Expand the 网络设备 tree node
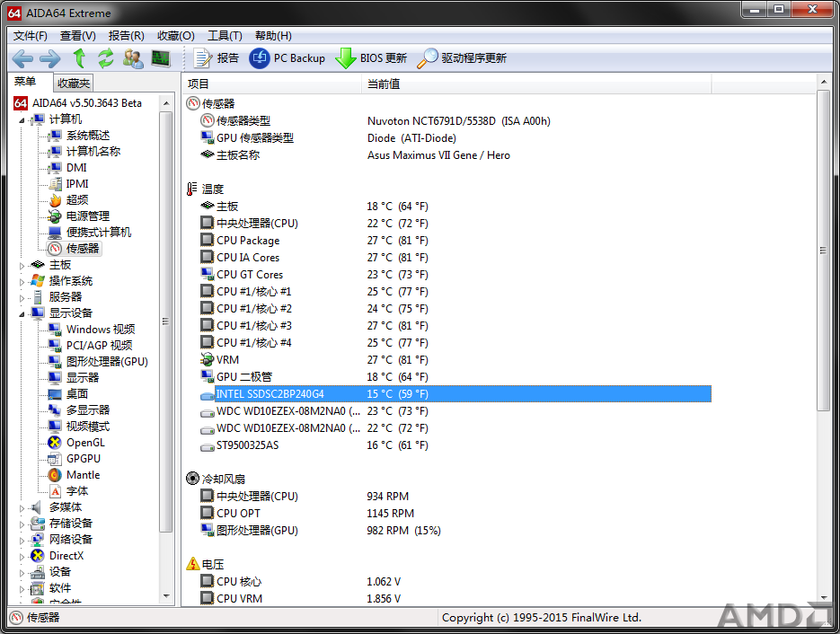Screen dimensions: 840x634 pyautogui.click(x=22, y=541)
